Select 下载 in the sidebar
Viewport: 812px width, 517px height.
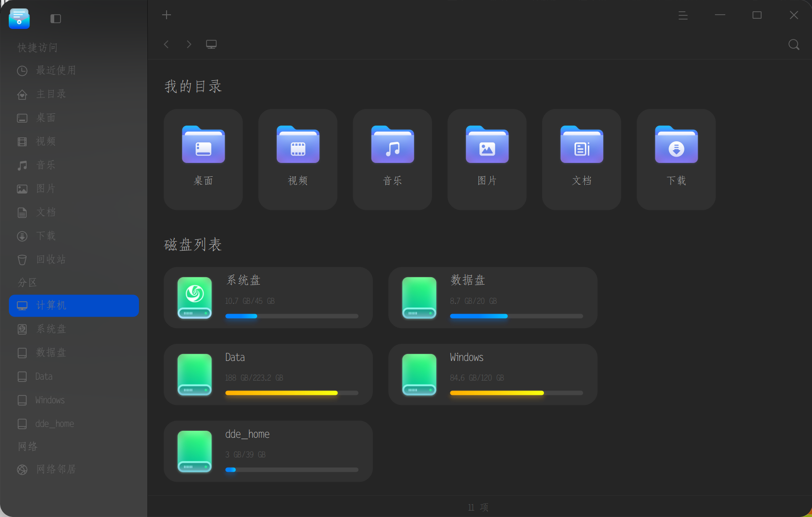click(74, 236)
